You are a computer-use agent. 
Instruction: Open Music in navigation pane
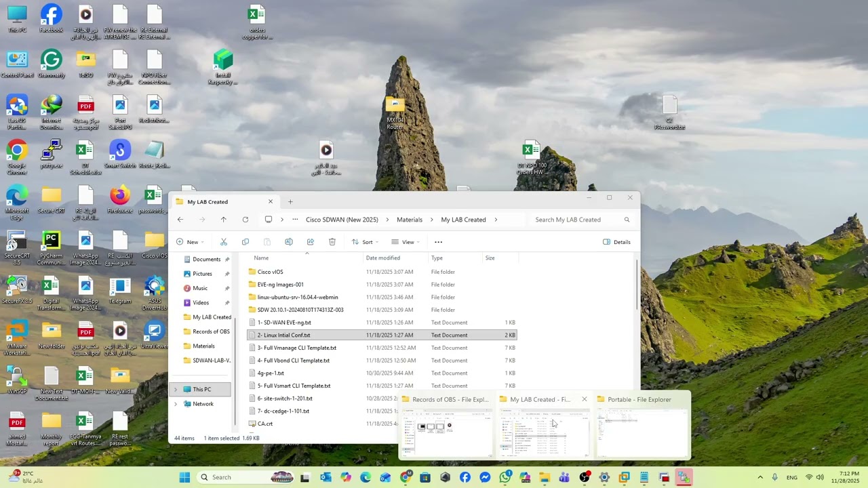tap(200, 288)
